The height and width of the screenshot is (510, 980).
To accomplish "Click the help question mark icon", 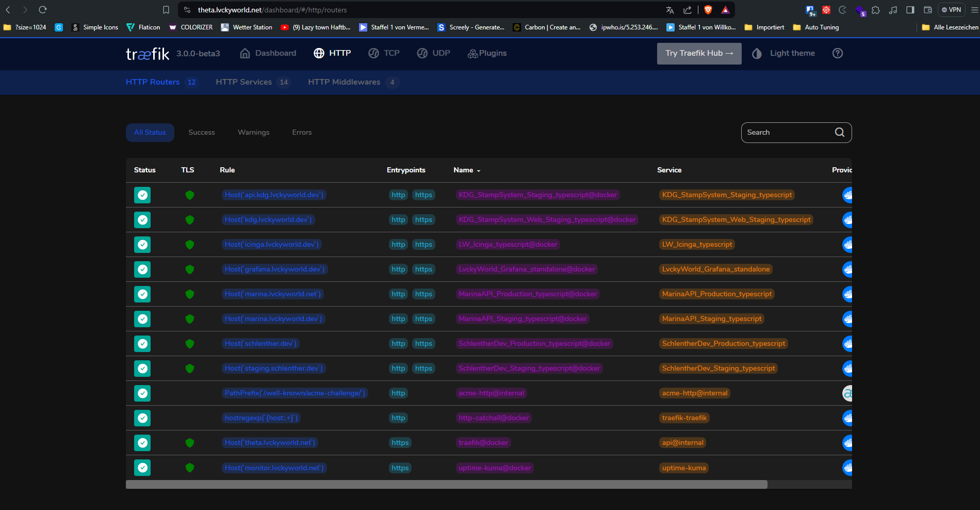I will pos(838,53).
